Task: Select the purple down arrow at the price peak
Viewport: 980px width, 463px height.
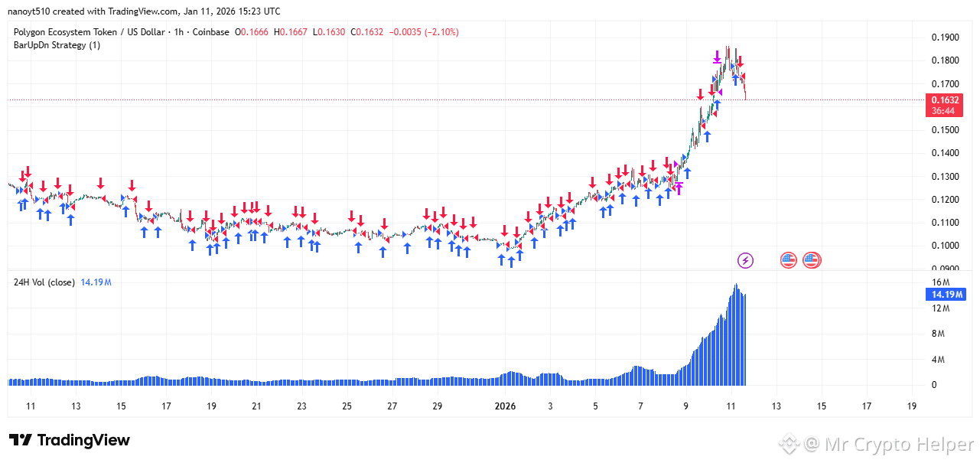Action: click(717, 56)
